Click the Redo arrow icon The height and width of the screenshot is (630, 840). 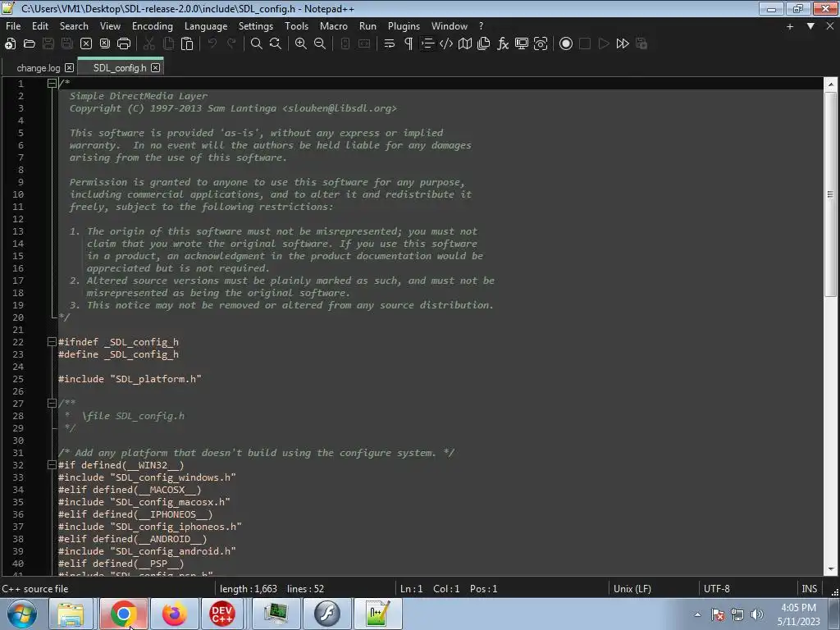[231, 44]
